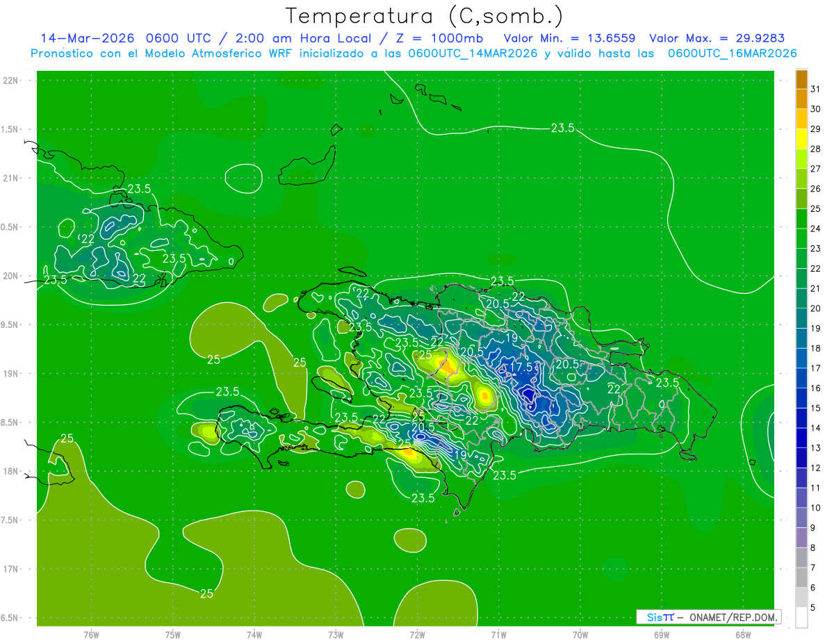The image size is (834, 644).
Task: Click the colorbar scale label "31"
Action: click(815, 89)
